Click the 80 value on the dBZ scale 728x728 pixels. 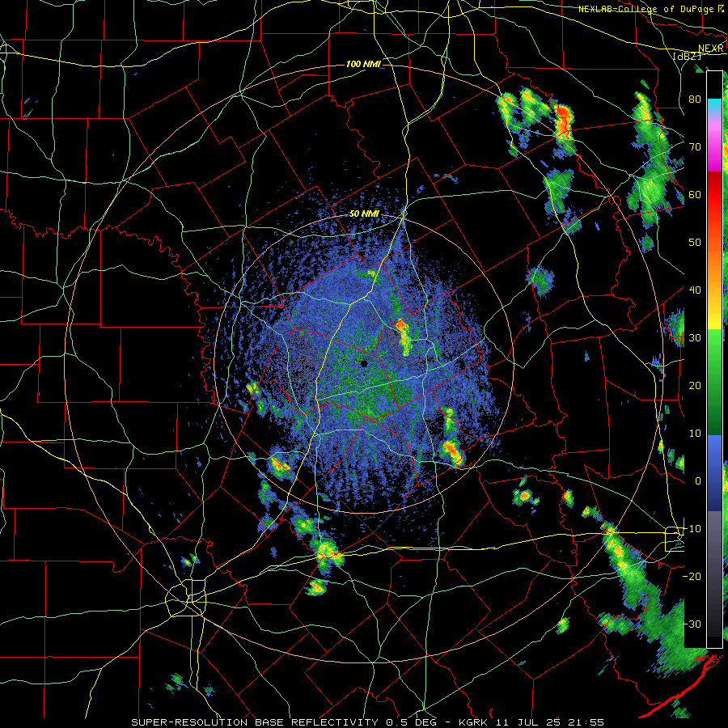(695, 99)
